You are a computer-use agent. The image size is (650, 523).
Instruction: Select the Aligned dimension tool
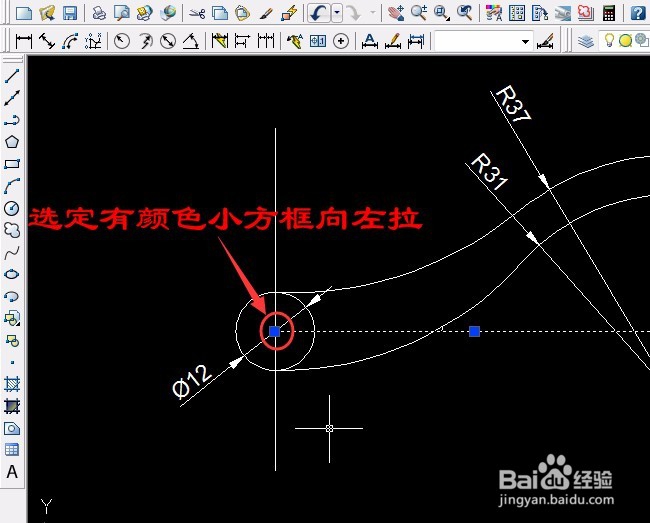pyautogui.click(x=47, y=41)
